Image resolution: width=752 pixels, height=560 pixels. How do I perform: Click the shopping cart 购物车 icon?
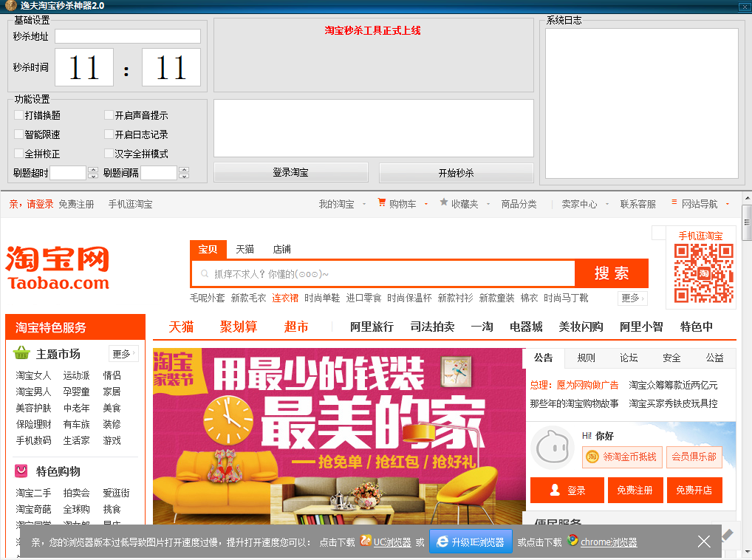(381, 203)
